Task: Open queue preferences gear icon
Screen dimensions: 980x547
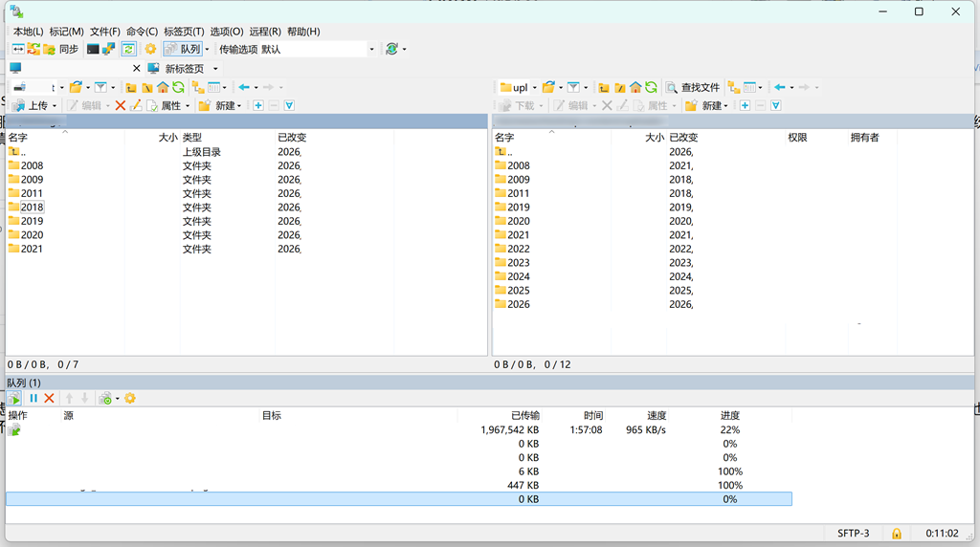Action: pyautogui.click(x=130, y=398)
